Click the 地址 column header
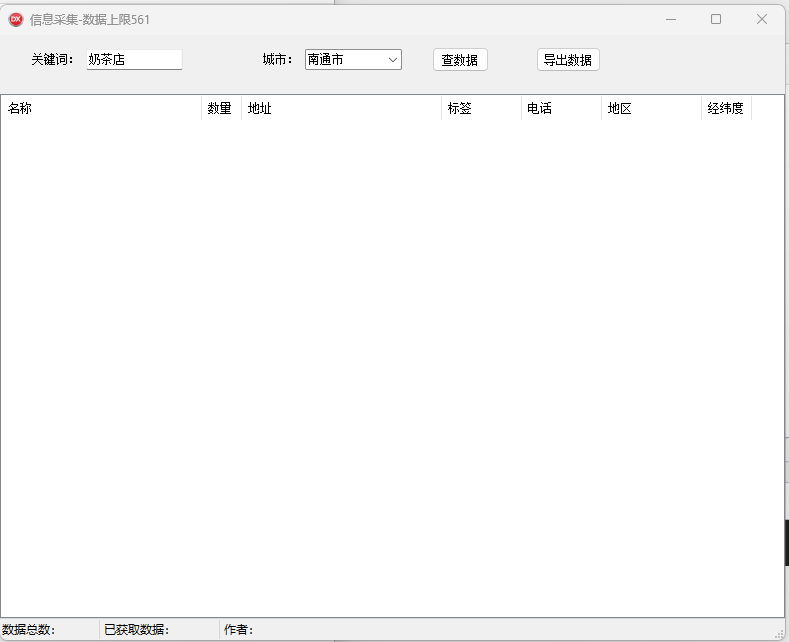 pos(341,109)
